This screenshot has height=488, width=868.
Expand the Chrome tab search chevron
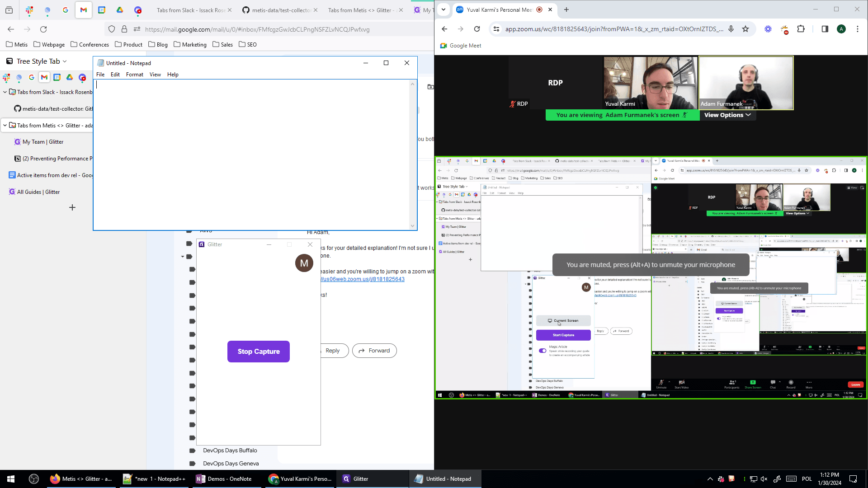coord(443,9)
